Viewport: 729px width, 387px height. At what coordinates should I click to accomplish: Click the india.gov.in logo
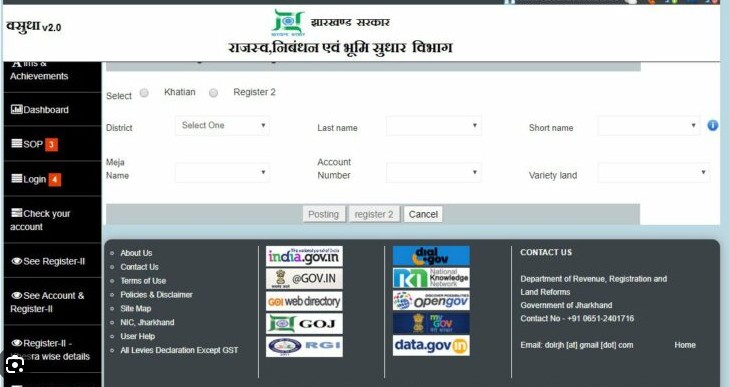(x=304, y=256)
